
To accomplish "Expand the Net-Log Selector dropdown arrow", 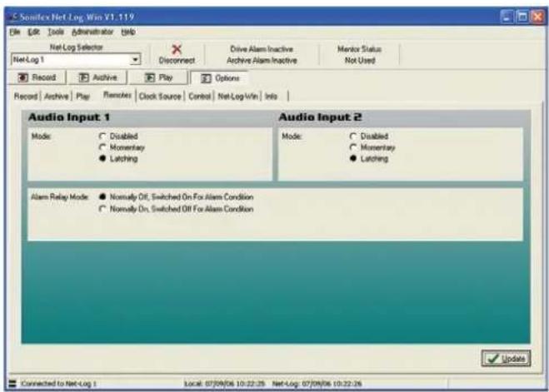I will point(135,60).
